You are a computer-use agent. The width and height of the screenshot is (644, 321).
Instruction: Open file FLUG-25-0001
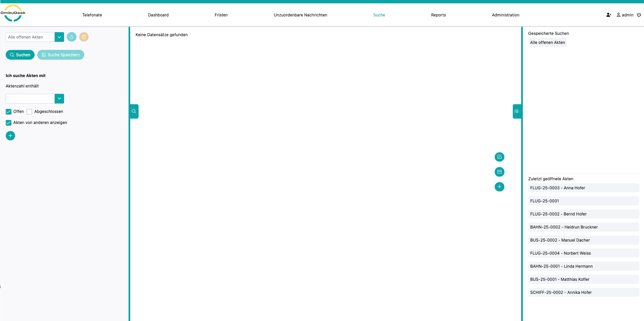(584, 201)
